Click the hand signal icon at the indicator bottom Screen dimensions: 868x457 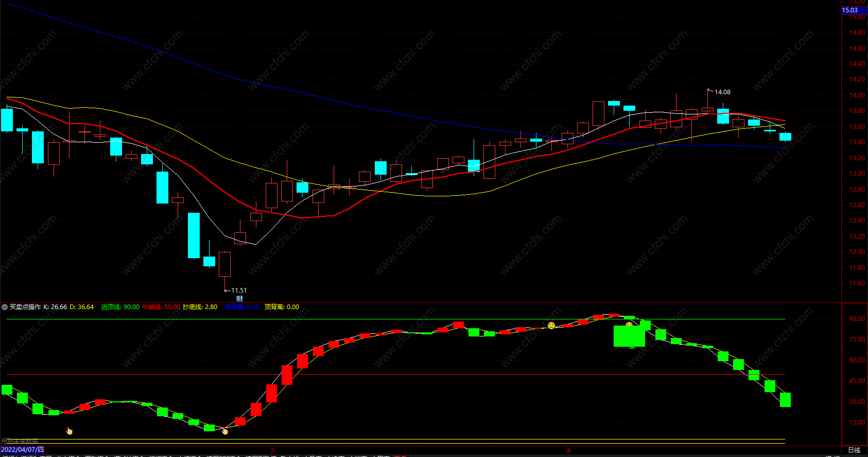[x=225, y=431]
